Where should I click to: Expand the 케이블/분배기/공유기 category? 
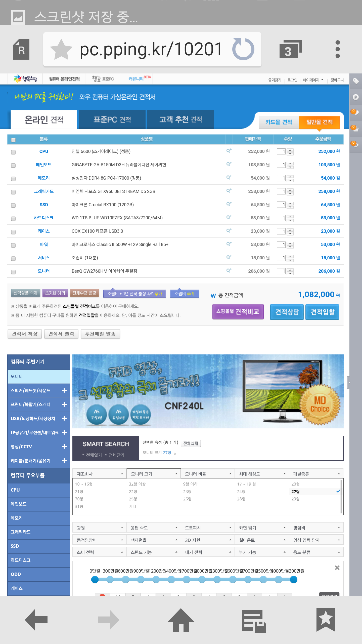[64, 461]
